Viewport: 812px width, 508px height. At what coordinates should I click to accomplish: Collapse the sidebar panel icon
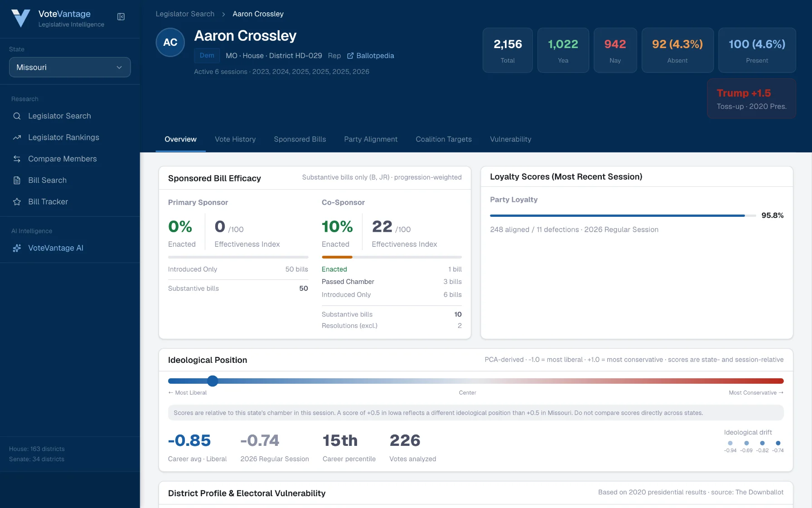(121, 17)
